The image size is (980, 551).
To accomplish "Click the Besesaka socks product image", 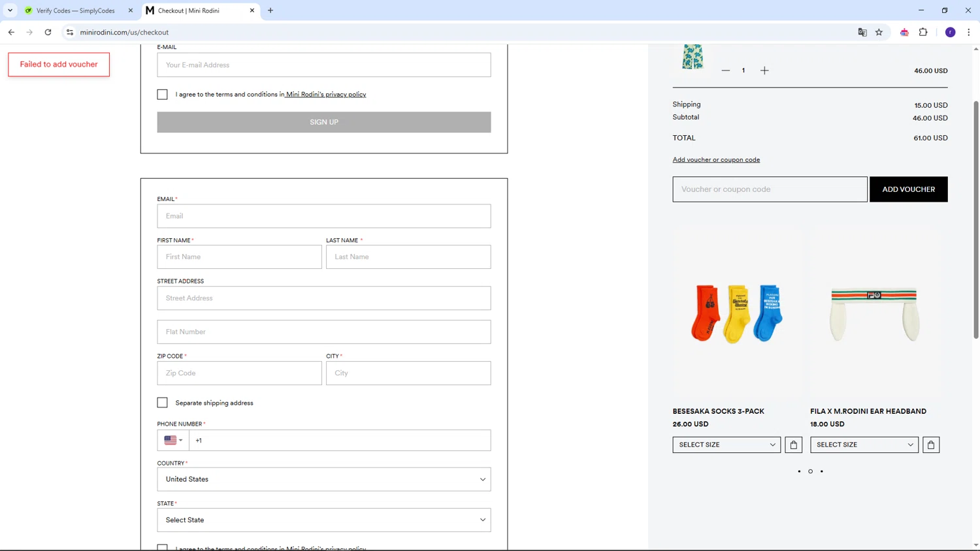I will 738,313.
